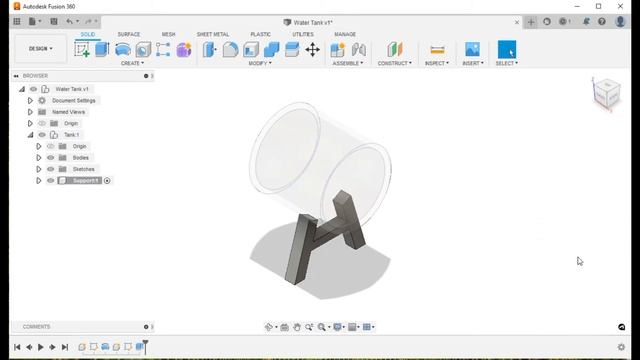Collapse the Tank:1 component node
Viewport: 640px width, 360px height.
31,135
